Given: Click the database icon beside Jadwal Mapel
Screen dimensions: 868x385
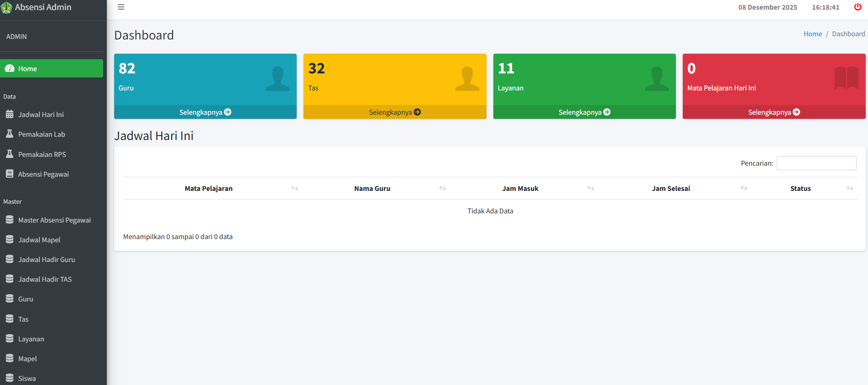Looking at the screenshot, I should pyautogui.click(x=10, y=240).
